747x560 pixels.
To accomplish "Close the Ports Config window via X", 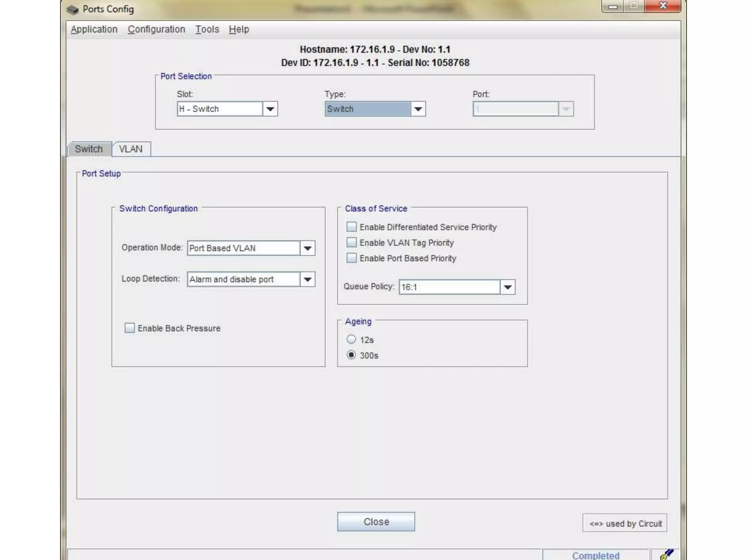I will [x=663, y=6].
